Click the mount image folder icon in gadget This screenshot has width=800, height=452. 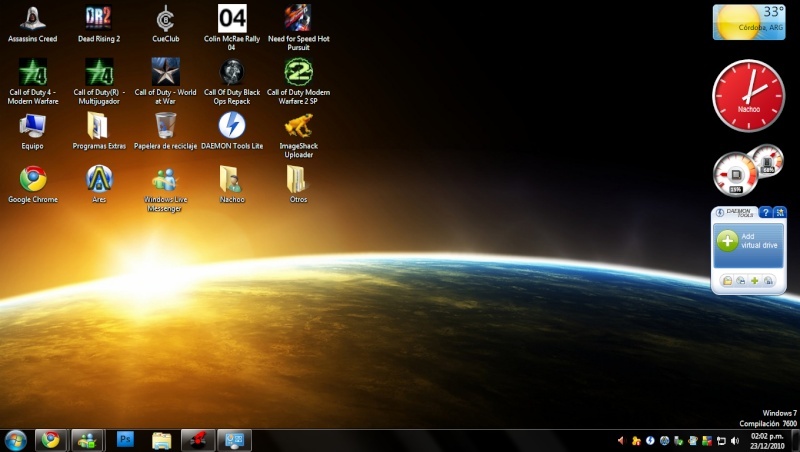(x=727, y=281)
